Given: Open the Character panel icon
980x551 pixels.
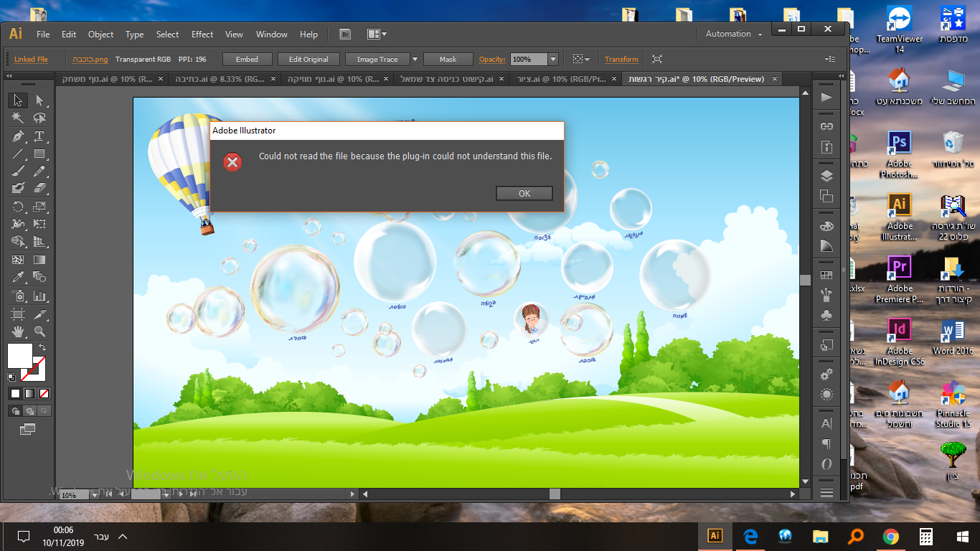Looking at the screenshot, I should [x=826, y=423].
